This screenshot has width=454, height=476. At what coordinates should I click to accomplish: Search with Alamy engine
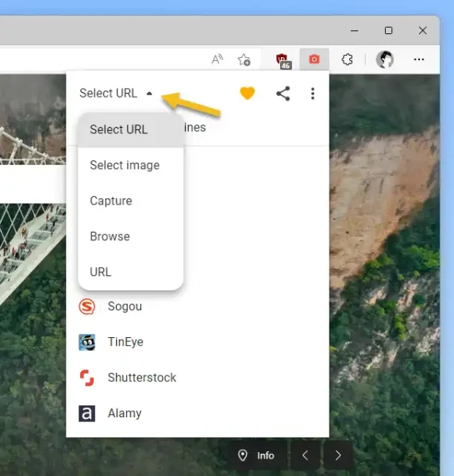[198, 413]
